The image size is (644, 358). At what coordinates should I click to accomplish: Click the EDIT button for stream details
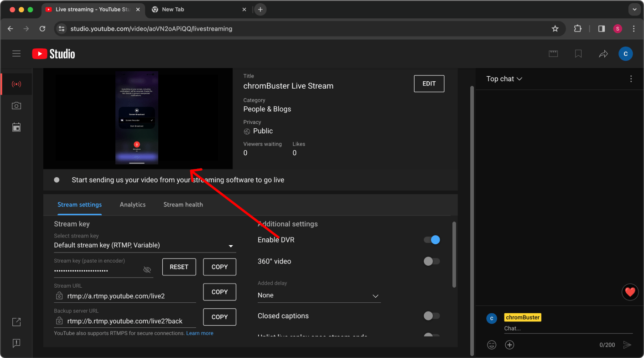pyautogui.click(x=429, y=84)
